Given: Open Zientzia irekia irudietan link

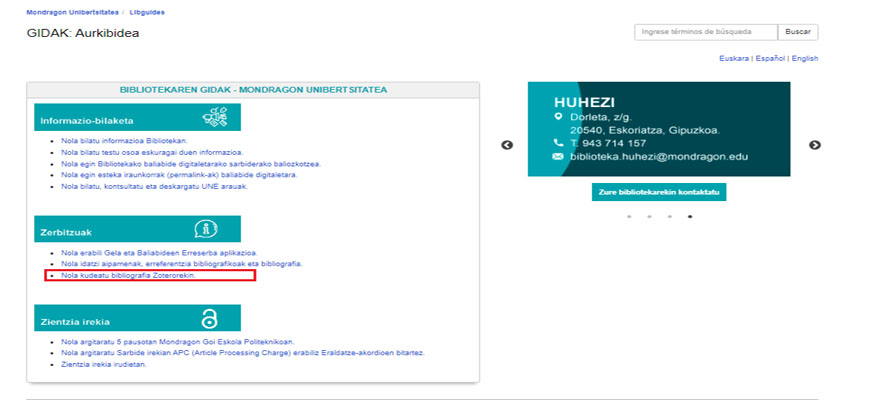Looking at the screenshot, I should pos(104,365).
